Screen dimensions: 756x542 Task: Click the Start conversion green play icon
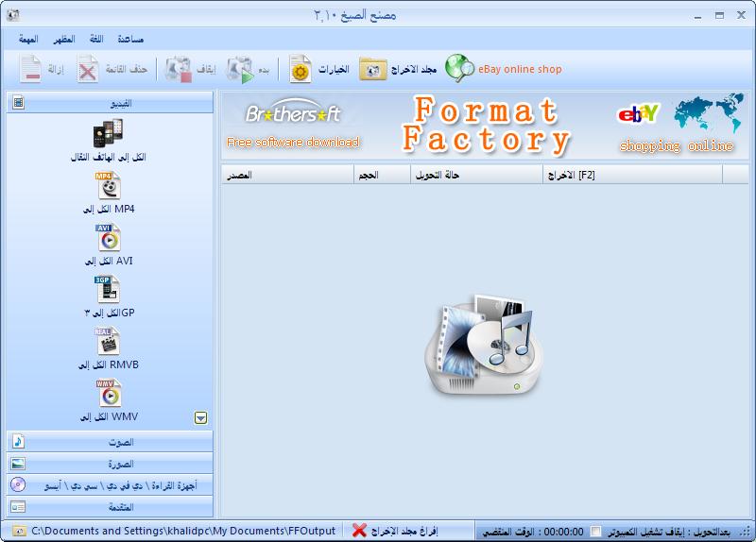pos(240,70)
